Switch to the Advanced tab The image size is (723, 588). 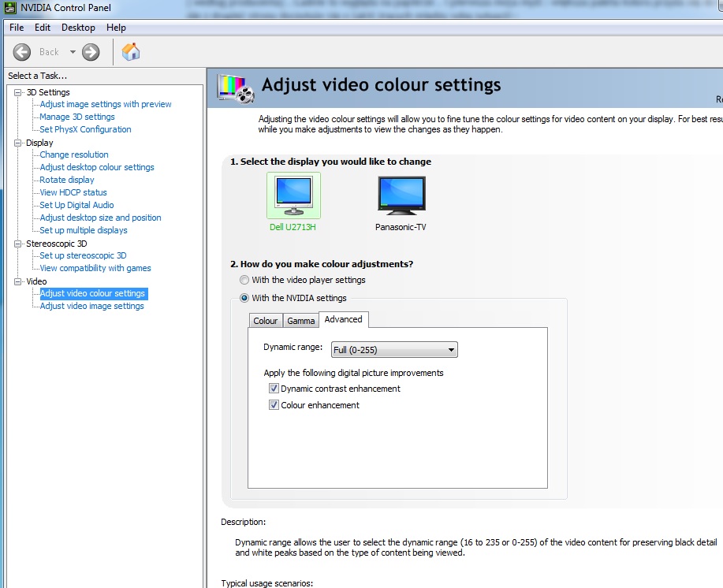(x=344, y=319)
